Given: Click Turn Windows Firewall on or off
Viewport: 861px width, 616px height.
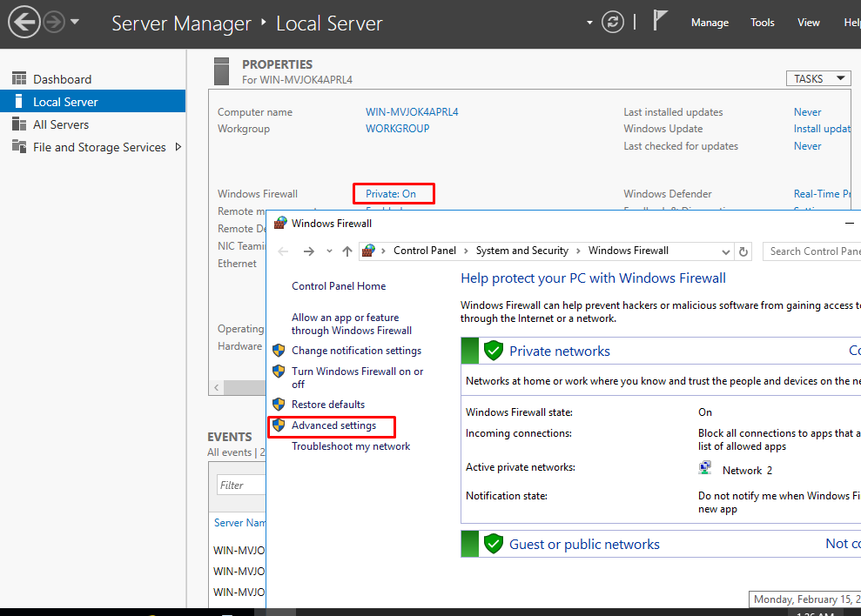Looking at the screenshot, I should [358, 378].
